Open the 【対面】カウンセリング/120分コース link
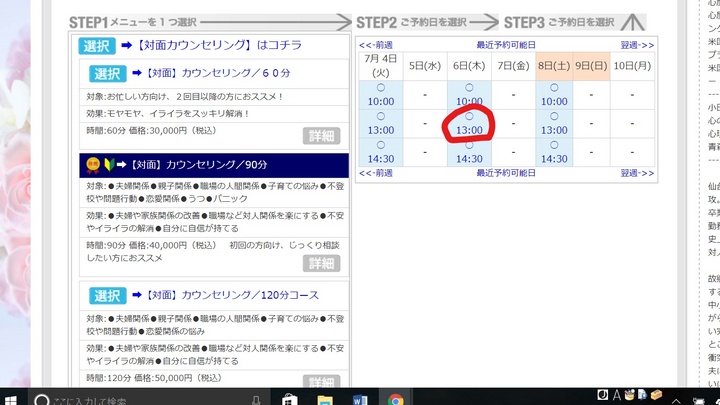 pyautogui.click(x=232, y=295)
